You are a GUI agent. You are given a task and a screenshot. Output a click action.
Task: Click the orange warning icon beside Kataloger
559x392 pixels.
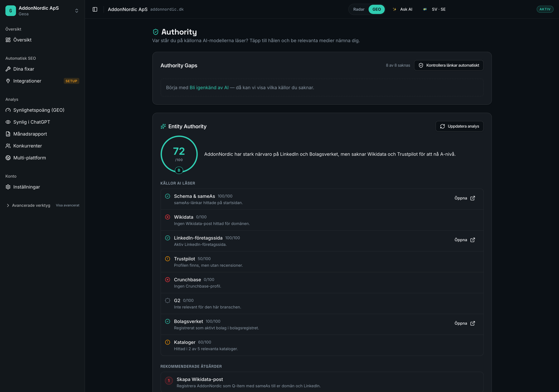tap(168, 342)
